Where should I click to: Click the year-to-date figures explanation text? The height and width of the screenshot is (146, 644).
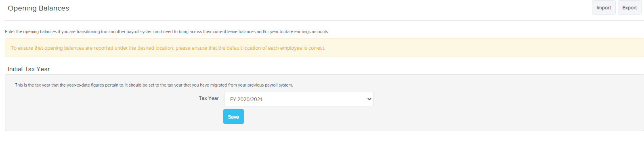coord(154,85)
